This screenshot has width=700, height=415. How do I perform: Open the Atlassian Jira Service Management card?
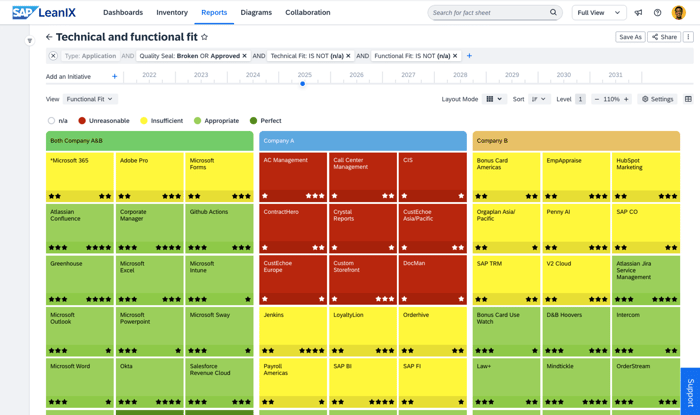pos(646,280)
